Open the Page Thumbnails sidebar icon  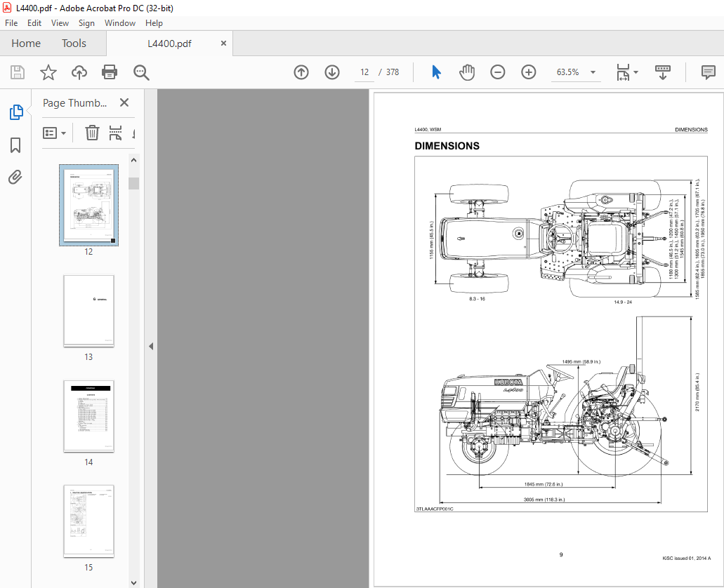(16, 112)
